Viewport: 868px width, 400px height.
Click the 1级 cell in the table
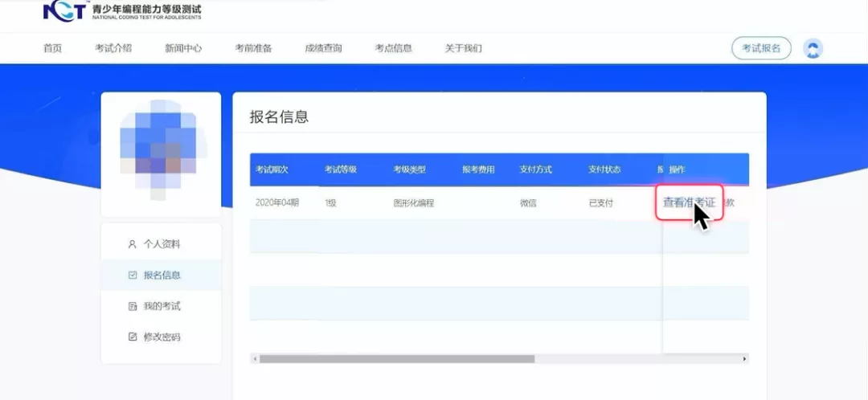(x=330, y=203)
